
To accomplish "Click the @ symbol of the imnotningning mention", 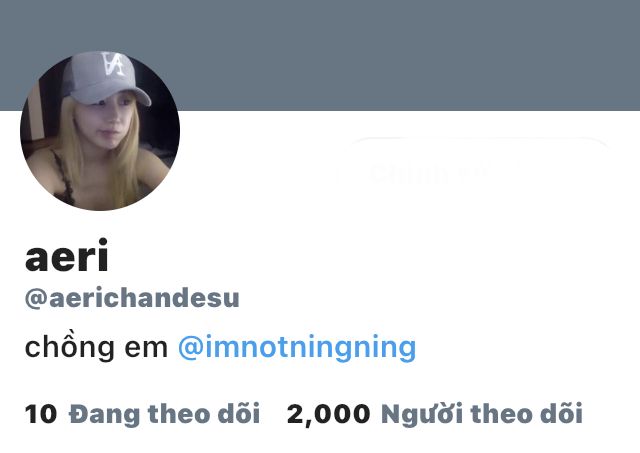I will click(191, 348).
